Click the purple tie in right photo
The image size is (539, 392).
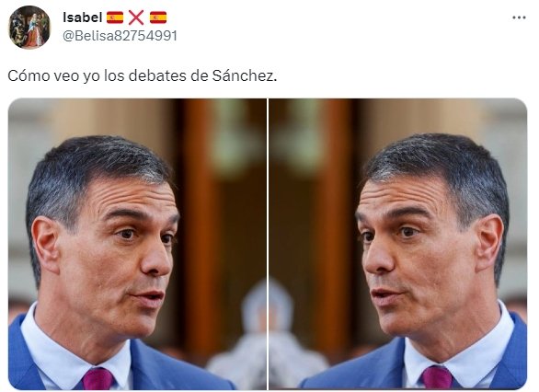437,377
